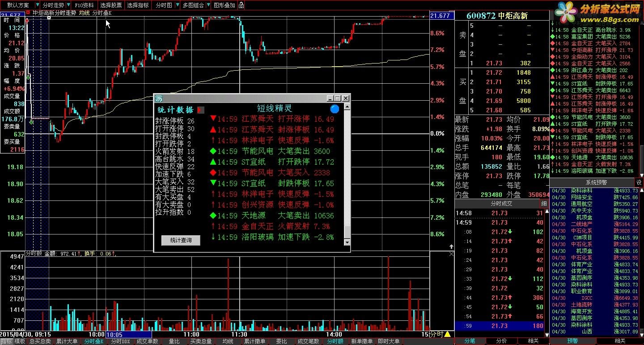Click the 封涨停板 26 statistic row

pos(175,121)
